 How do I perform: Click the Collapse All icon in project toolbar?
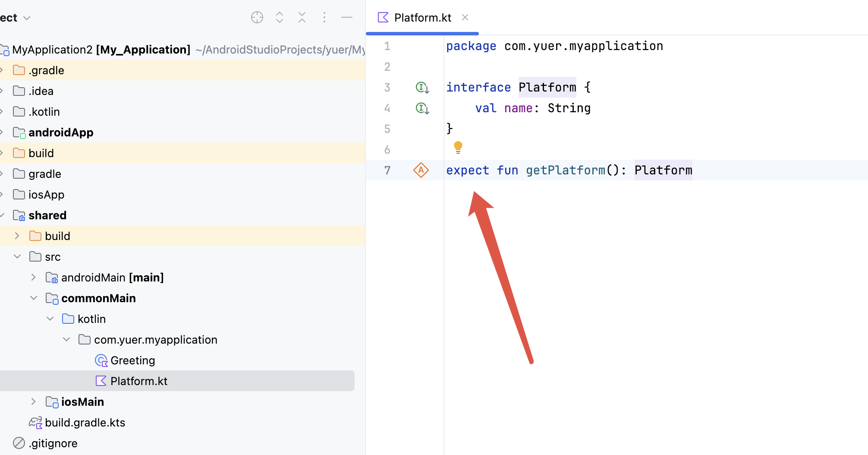[x=302, y=17]
